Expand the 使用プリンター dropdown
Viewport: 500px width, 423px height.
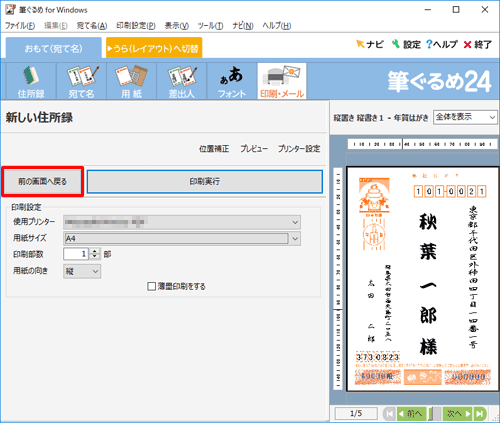tap(295, 222)
